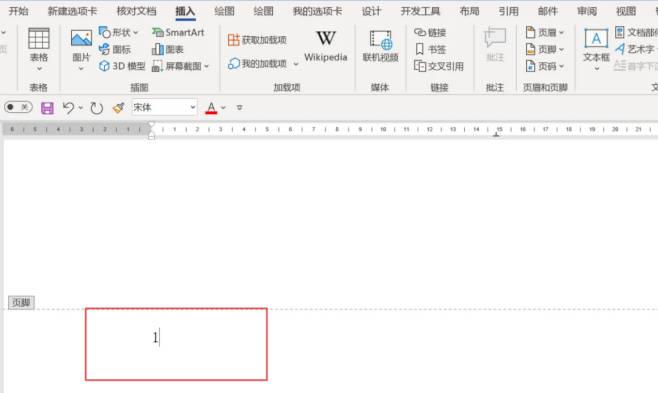Insert a 文本框 text box
This screenshot has width=658, height=393.
pos(596,45)
